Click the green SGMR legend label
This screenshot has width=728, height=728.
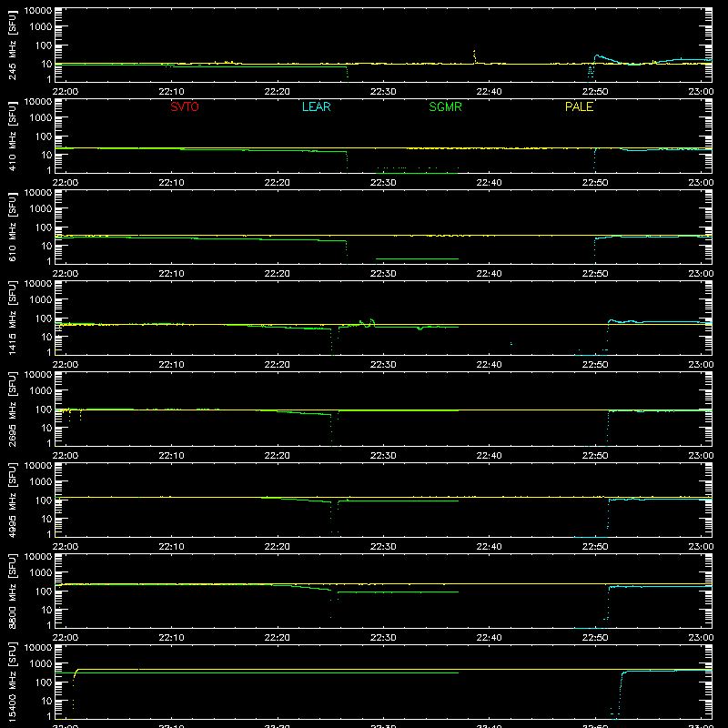pos(445,106)
